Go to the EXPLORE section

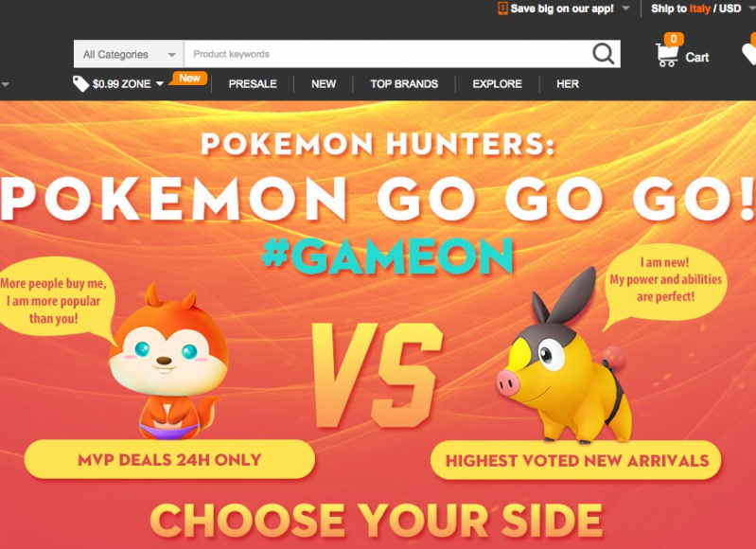(497, 84)
